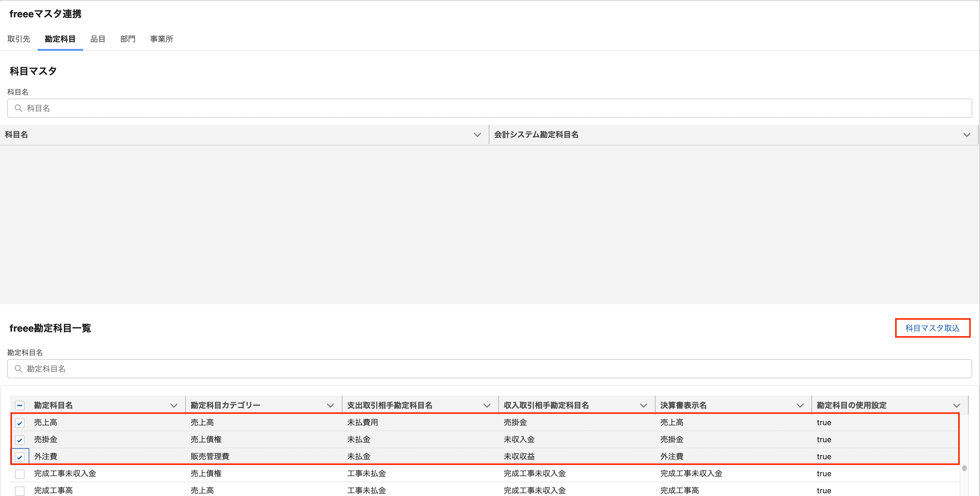980x496 pixels.
Task: Open the 科目名 column header dropdown
Action: (477, 135)
